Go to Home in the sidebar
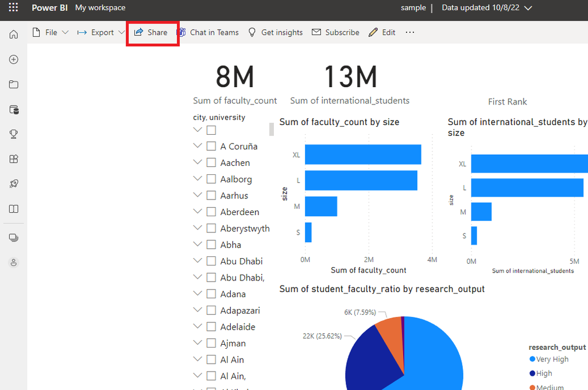588x390 pixels. coord(14,34)
